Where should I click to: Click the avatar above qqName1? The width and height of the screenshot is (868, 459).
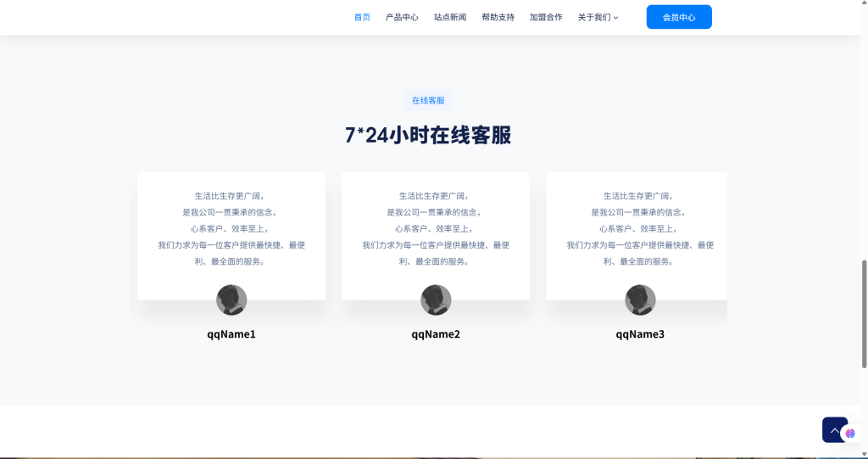pyautogui.click(x=231, y=299)
